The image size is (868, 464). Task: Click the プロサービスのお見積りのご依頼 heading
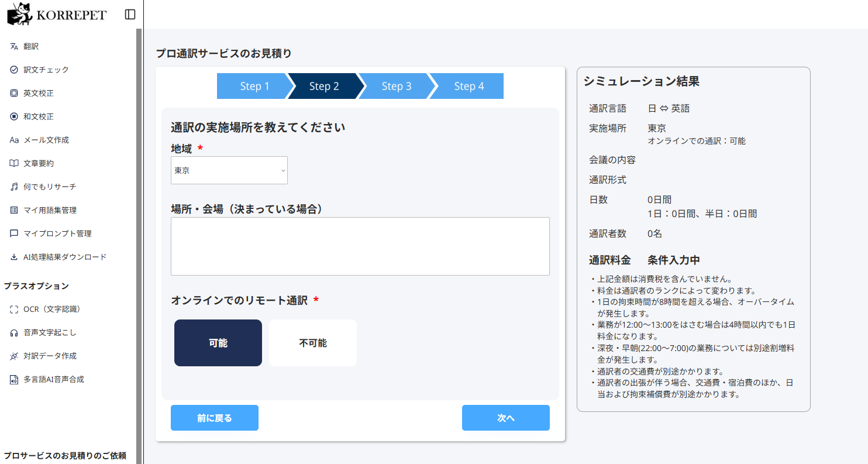pos(65,456)
